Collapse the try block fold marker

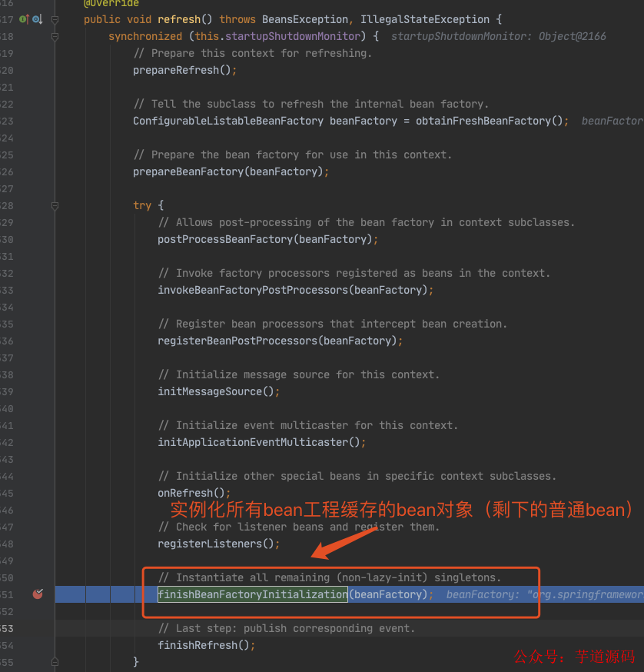[x=55, y=206]
